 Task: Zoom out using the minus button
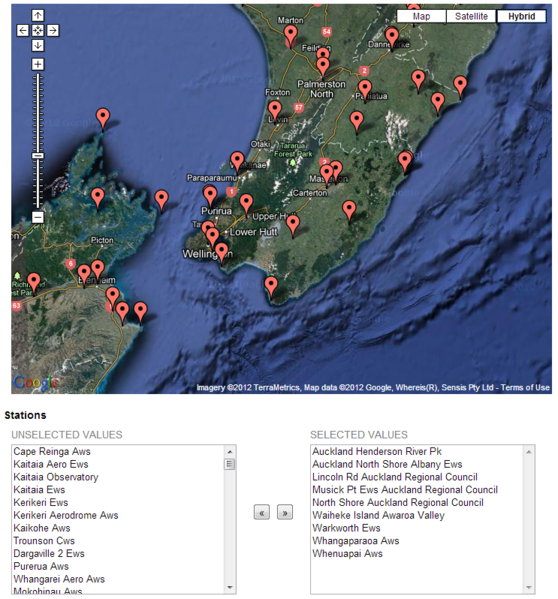click(37, 217)
